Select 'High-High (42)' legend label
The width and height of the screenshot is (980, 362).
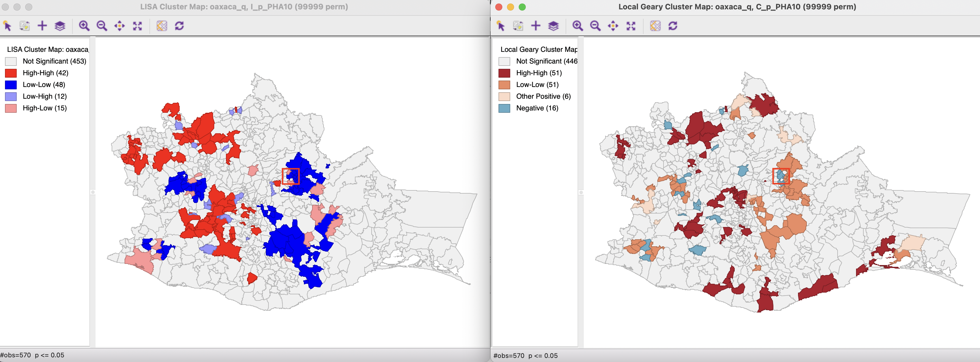click(46, 73)
